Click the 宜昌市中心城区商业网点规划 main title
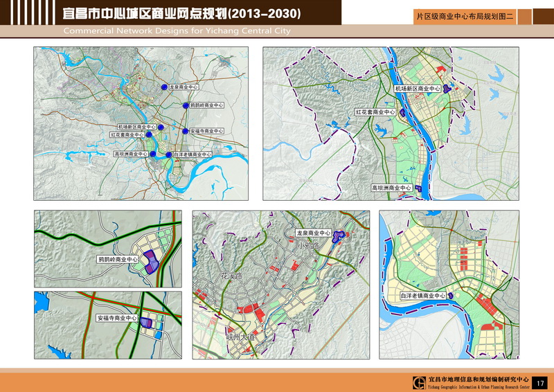 click(181, 13)
